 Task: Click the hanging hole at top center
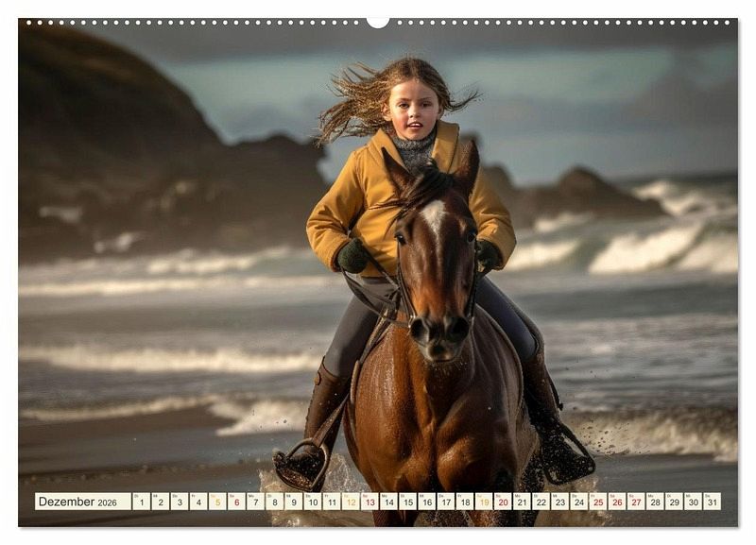point(378,22)
